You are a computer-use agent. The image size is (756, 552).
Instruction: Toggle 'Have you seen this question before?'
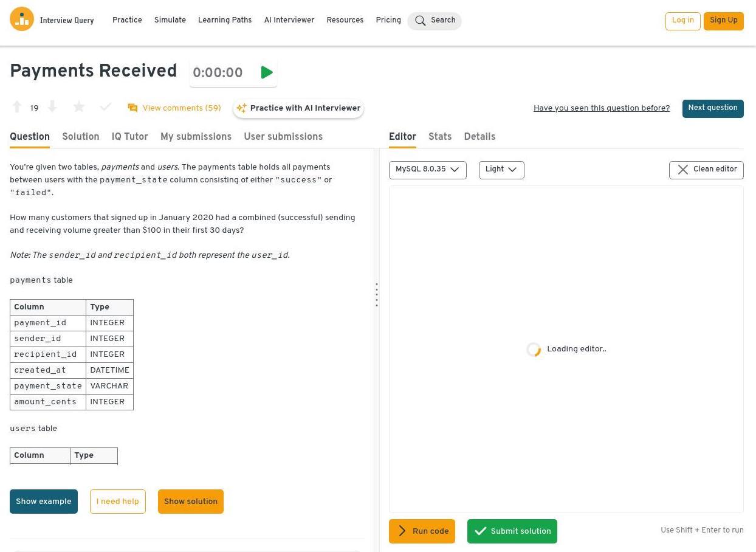601,108
